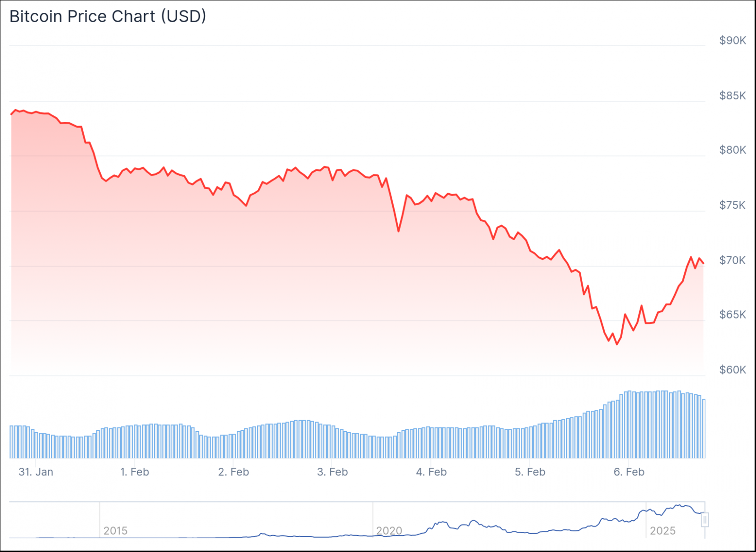The image size is (756, 552).
Task: Click the 2025 label in navigator
Action: [662, 531]
